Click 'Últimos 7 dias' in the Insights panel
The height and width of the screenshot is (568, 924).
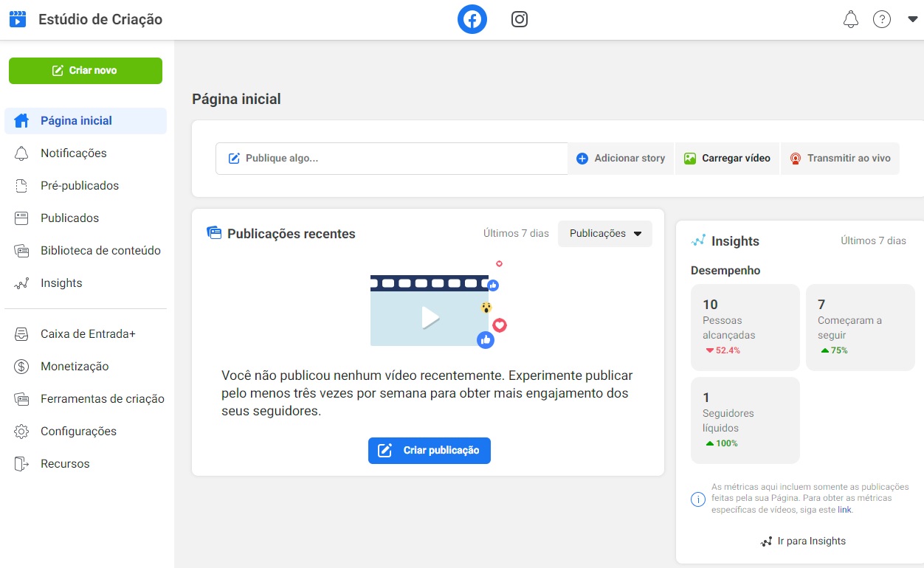coord(873,241)
